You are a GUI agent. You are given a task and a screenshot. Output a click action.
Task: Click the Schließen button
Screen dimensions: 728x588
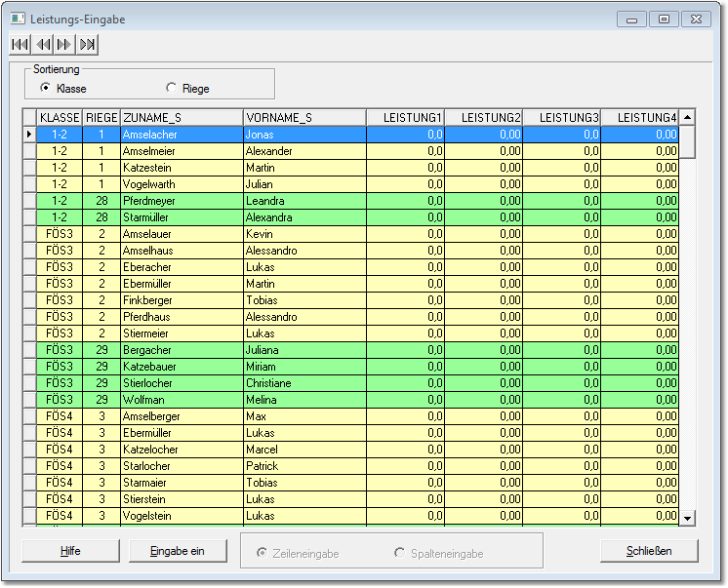point(648,551)
